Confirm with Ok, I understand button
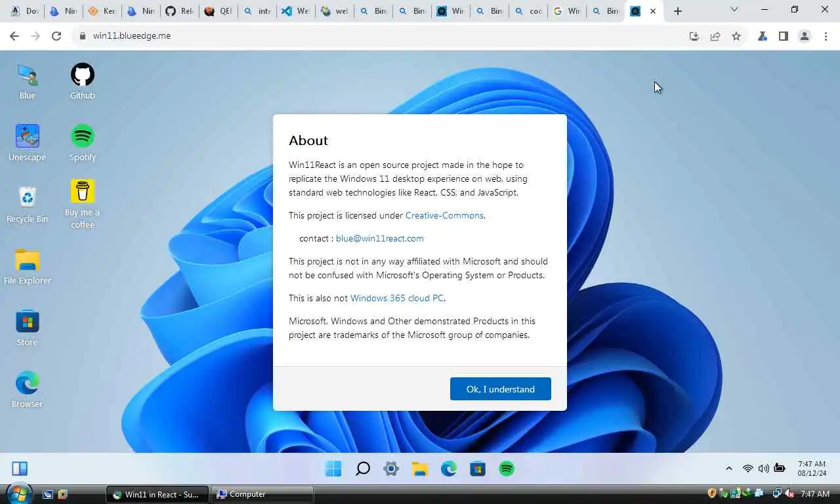This screenshot has width=840, height=504. [x=501, y=389]
